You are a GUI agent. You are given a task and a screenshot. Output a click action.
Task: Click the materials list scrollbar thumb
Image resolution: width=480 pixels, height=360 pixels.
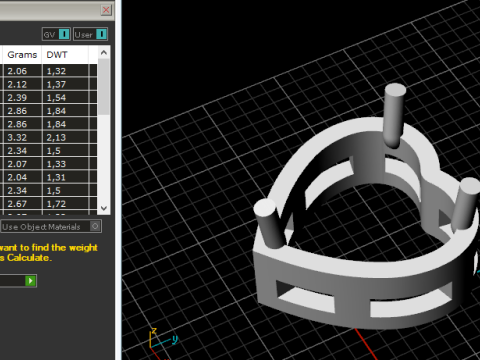[x=104, y=87]
